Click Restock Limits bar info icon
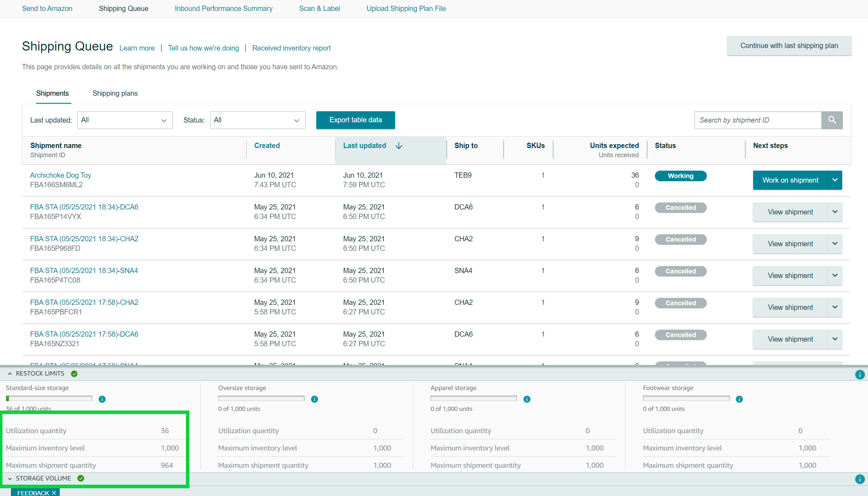 pyautogui.click(x=860, y=374)
